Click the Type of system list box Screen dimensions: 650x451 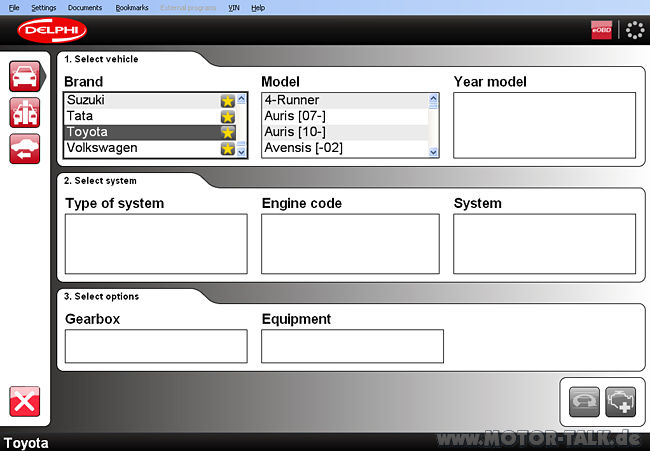click(x=156, y=244)
